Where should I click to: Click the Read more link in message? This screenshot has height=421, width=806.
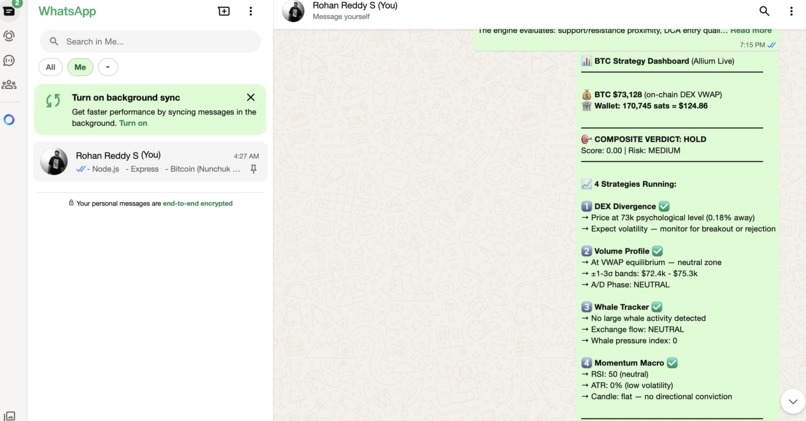click(751, 31)
